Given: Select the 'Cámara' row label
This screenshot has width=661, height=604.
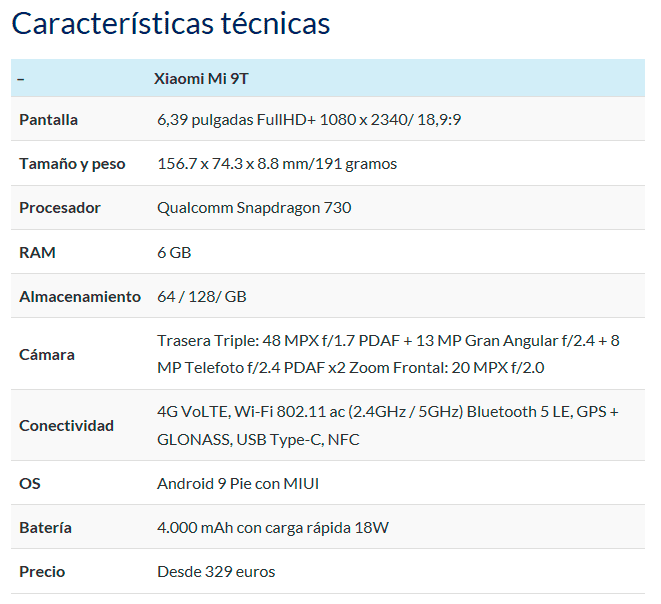Looking at the screenshot, I should [47, 354].
